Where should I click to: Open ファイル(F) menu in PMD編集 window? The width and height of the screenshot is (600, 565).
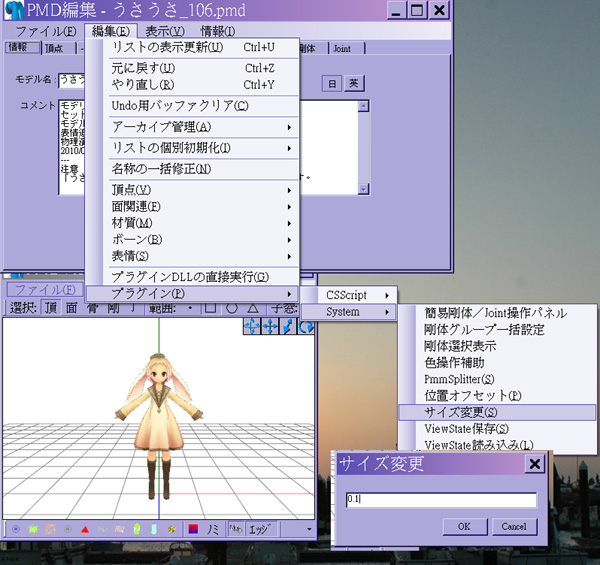click(x=46, y=31)
